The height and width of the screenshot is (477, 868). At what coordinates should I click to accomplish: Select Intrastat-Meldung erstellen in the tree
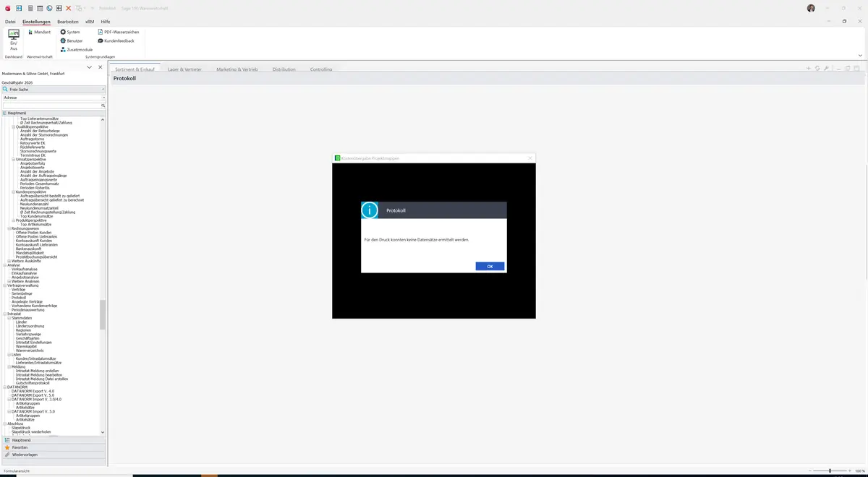38,371
